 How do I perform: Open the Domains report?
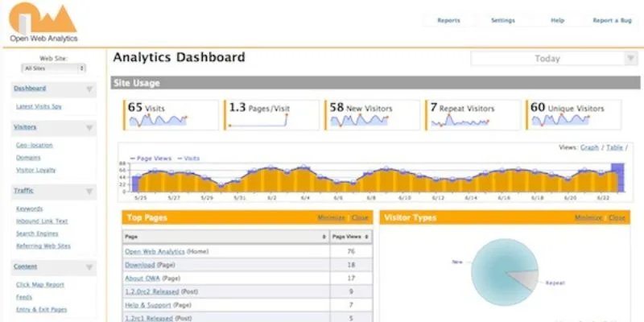tap(28, 157)
